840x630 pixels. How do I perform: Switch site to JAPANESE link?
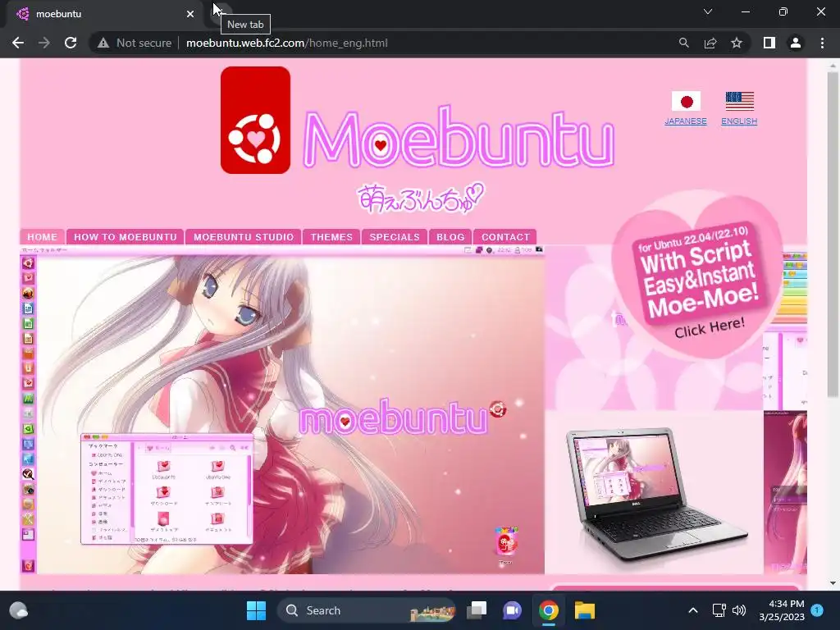[686, 121]
